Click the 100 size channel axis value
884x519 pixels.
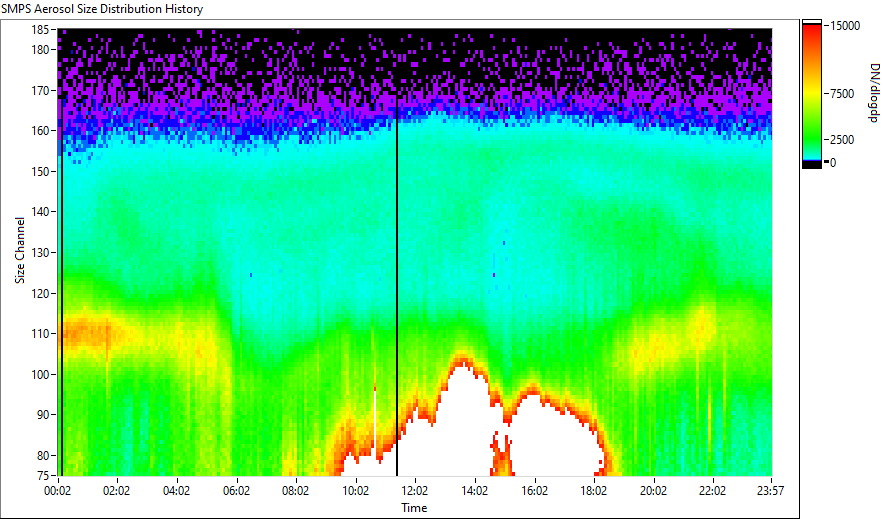[x=41, y=374]
